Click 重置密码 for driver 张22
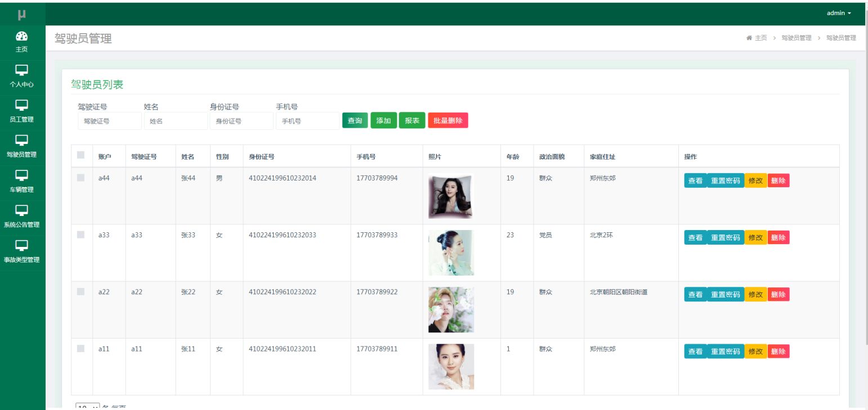This screenshot has height=410, width=868. (726, 294)
